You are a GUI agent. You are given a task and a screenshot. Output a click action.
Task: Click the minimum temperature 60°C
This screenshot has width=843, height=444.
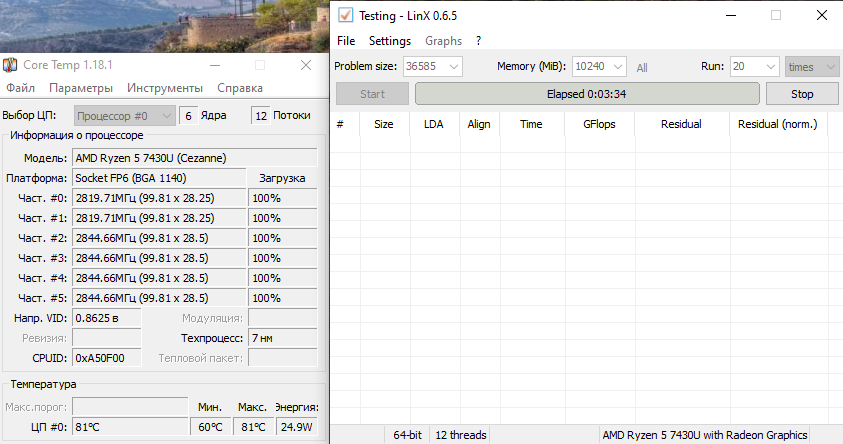click(x=210, y=427)
